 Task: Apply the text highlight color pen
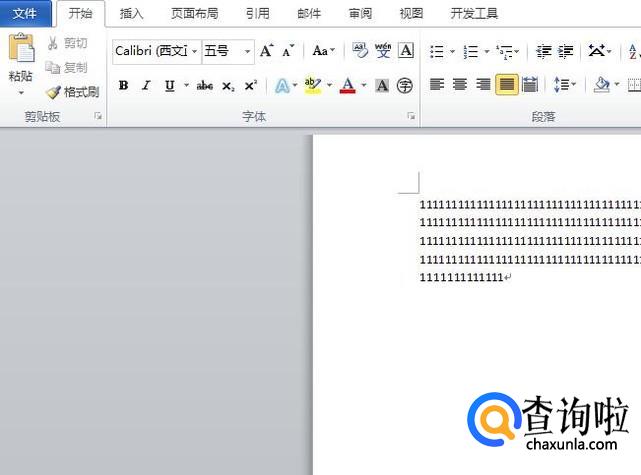pyautogui.click(x=313, y=85)
